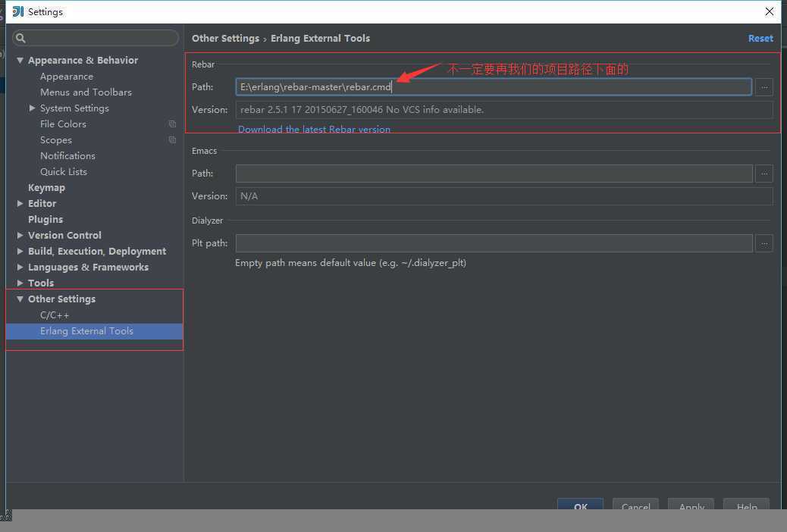The image size is (787, 532).
Task: Click the Emacs section heading
Action: 204,151
